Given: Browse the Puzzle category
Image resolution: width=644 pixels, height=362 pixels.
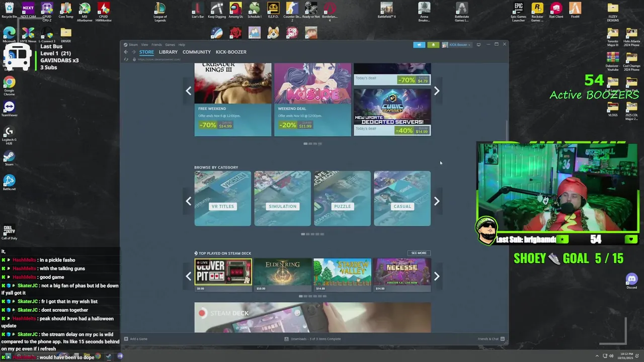Looking at the screenshot, I should tap(343, 199).
